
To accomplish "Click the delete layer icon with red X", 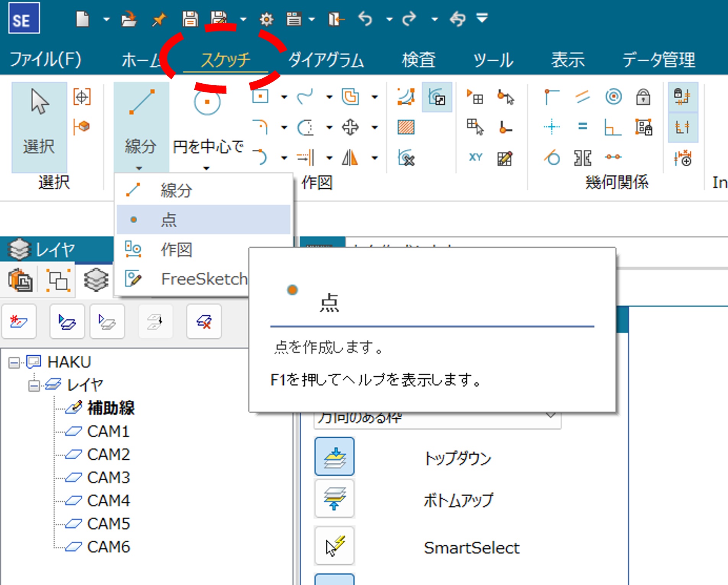I will click(204, 322).
